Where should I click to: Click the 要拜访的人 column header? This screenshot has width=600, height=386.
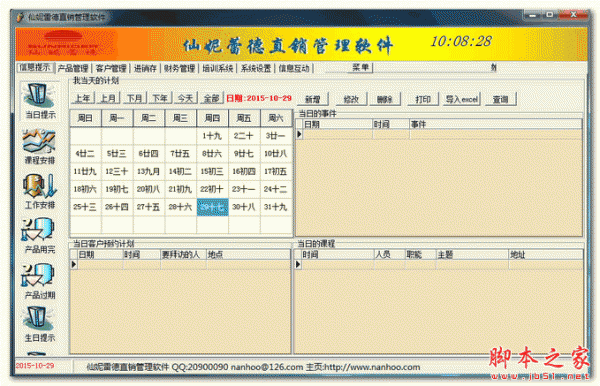(183, 254)
